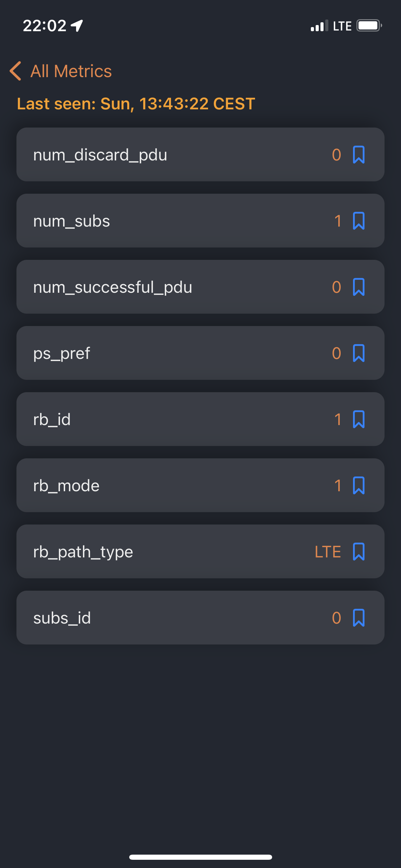The height and width of the screenshot is (868, 401).
Task: Tap the battery icon in status bar
Action: click(x=369, y=26)
